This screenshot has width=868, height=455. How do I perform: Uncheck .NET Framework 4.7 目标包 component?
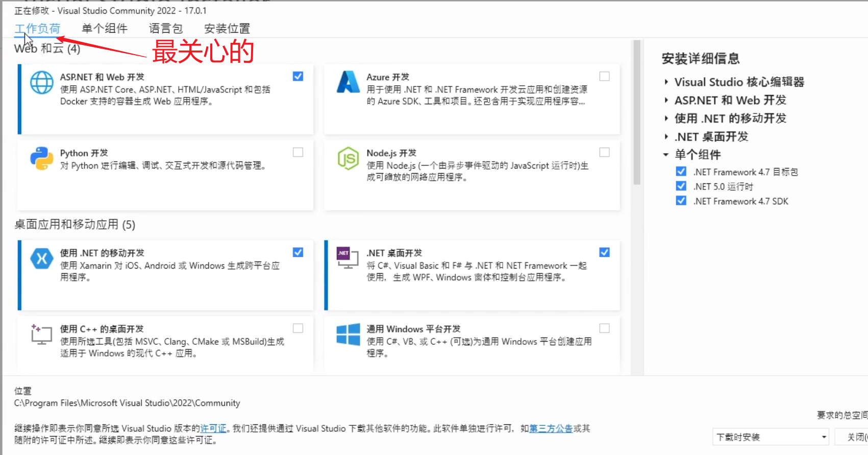tap(681, 171)
